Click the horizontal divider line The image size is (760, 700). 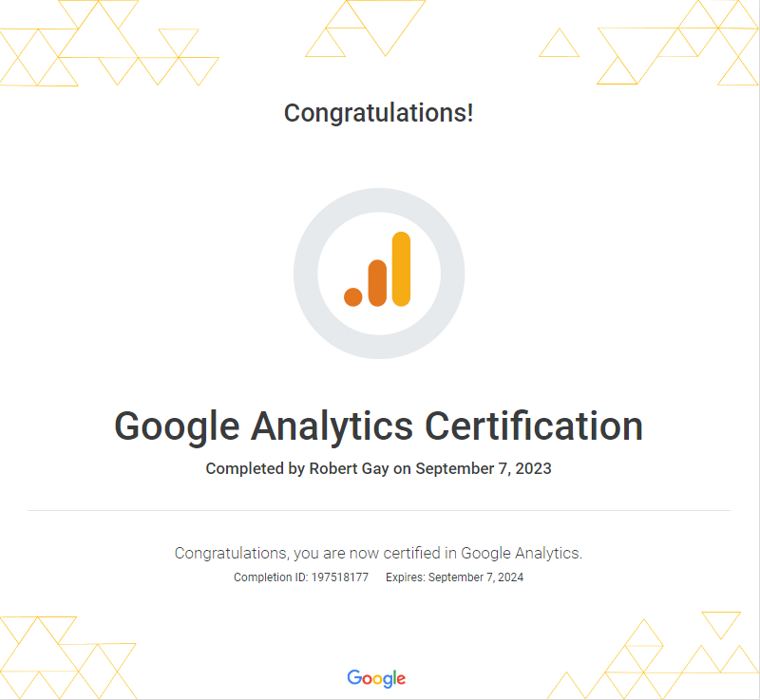[x=379, y=511]
